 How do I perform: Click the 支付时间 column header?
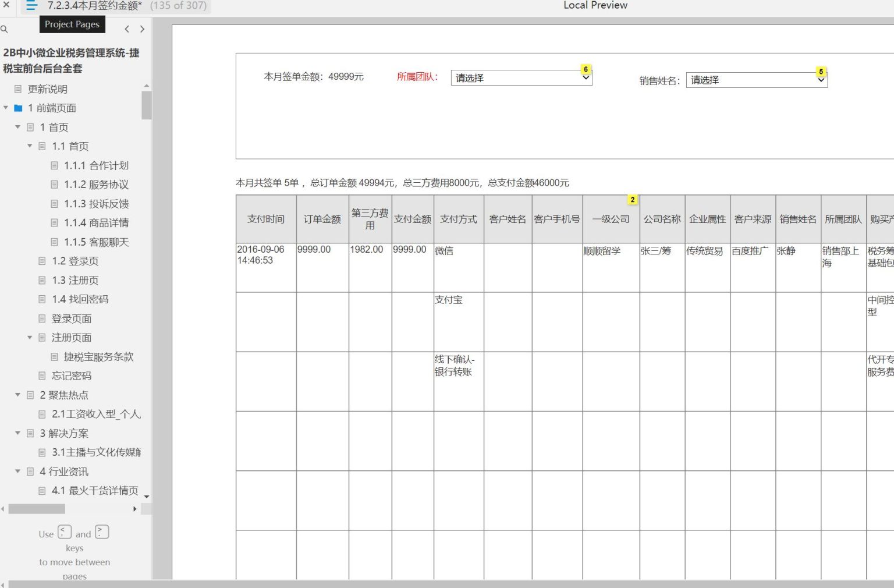pos(266,219)
